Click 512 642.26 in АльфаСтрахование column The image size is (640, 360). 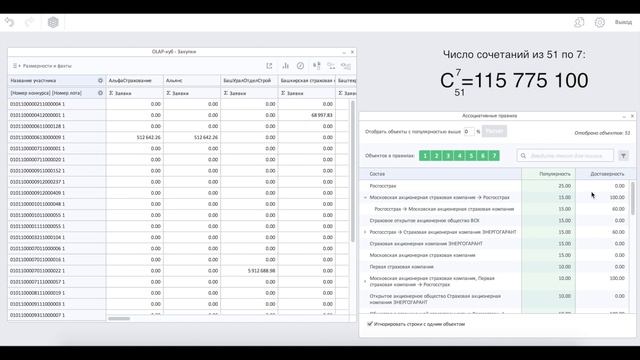pyautogui.click(x=149, y=138)
